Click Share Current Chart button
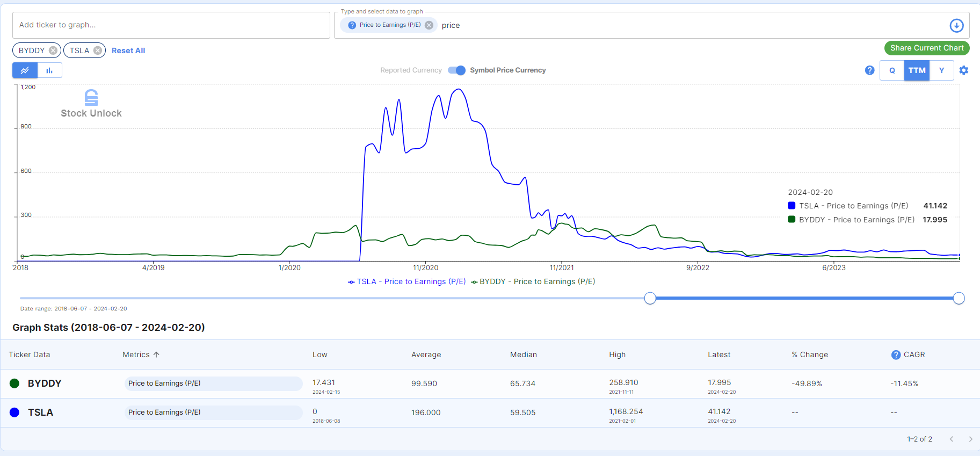The height and width of the screenshot is (456, 980). [x=927, y=48]
